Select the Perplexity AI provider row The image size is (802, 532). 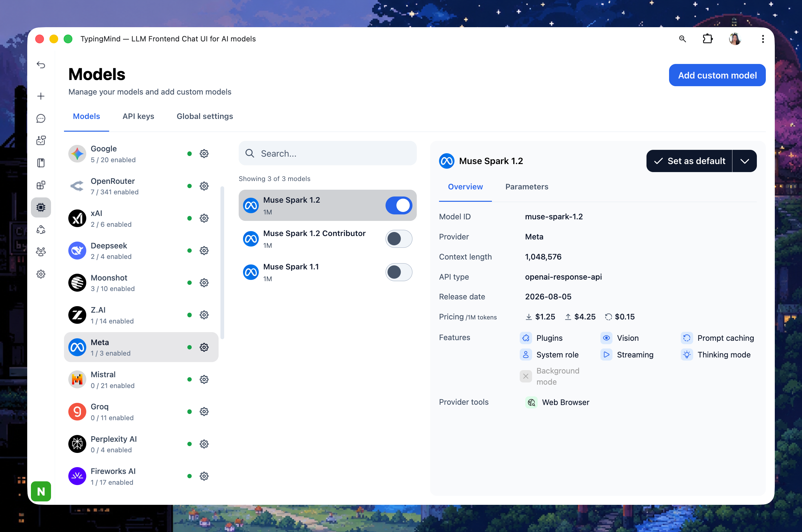pyautogui.click(x=141, y=444)
